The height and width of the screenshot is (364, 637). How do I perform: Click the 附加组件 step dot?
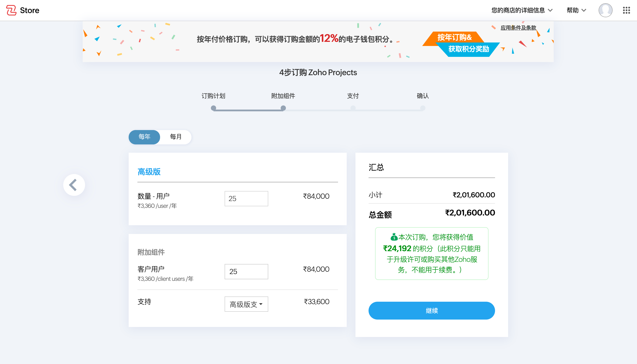[283, 108]
